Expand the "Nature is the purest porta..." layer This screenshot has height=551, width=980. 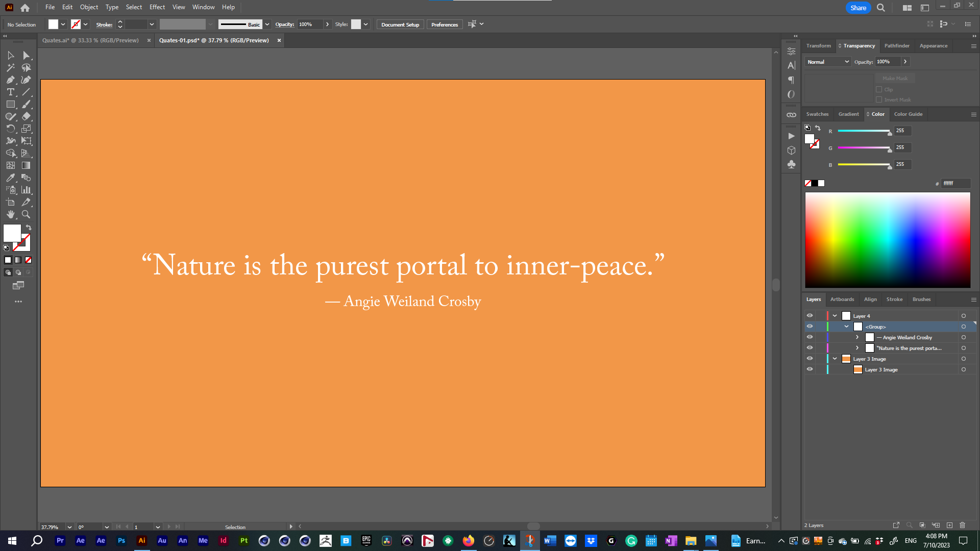pos(857,347)
